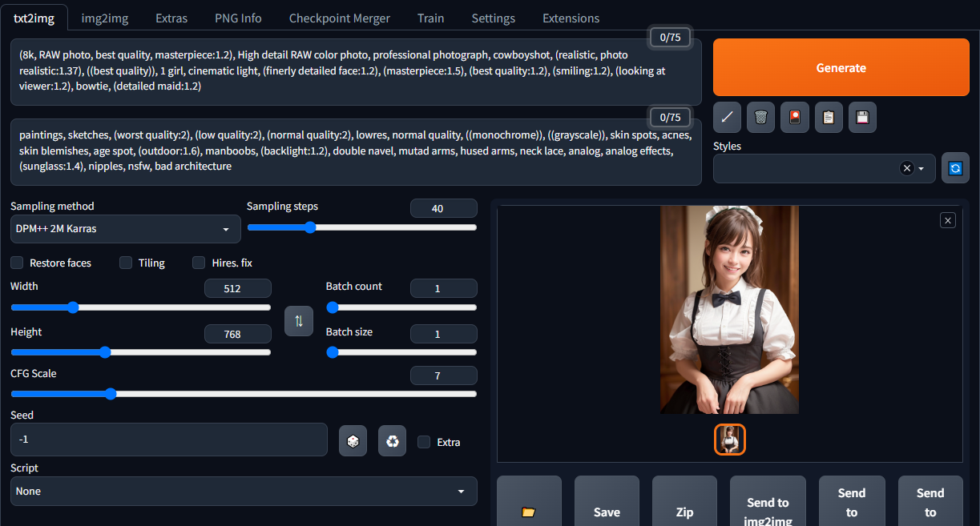
Task: Enable the Hires. fix option
Action: 199,263
